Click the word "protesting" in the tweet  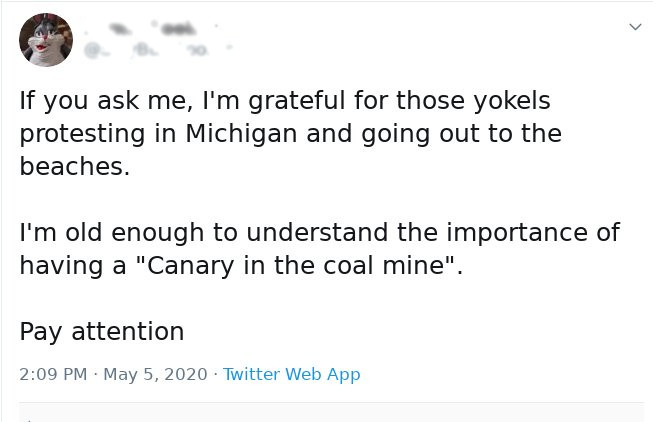point(82,134)
